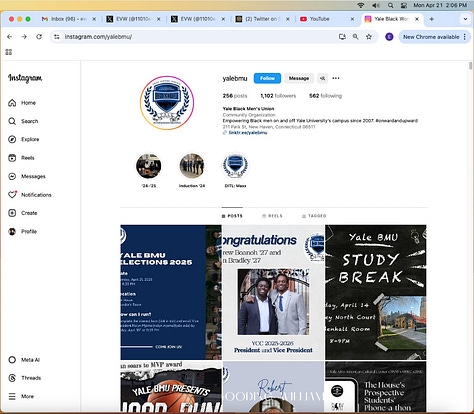Screen dimensions: 474x414
Task: Click the zoom magnifier in address bar
Action: point(356,37)
